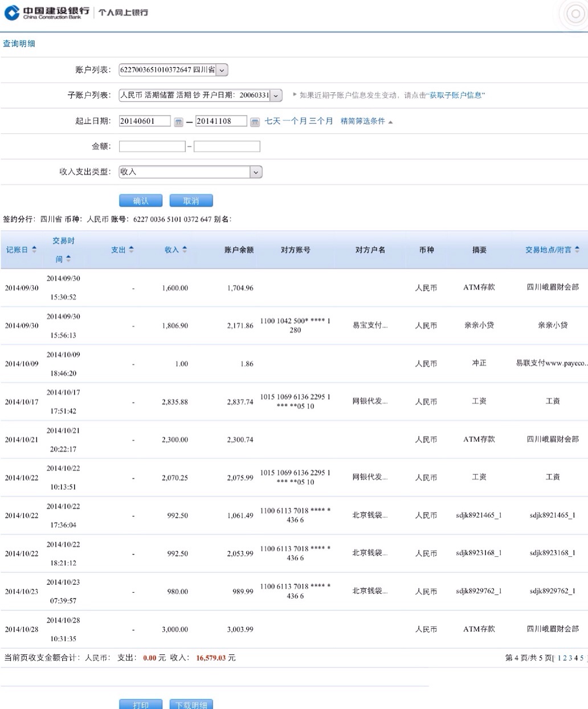Expand the 子账户列表 sub-account dropdown
Image resolution: width=588 pixels, height=709 pixels.
tap(276, 96)
